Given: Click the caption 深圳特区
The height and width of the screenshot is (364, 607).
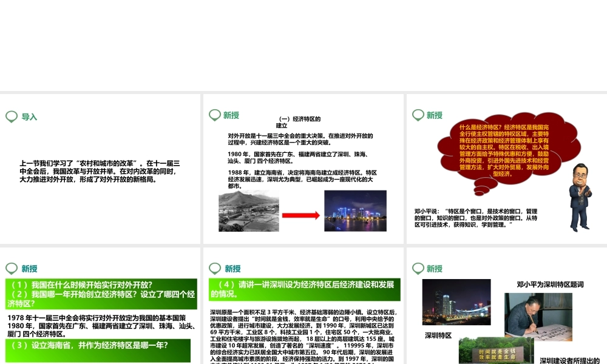Looking at the screenshot, I should tap(438, 335).
